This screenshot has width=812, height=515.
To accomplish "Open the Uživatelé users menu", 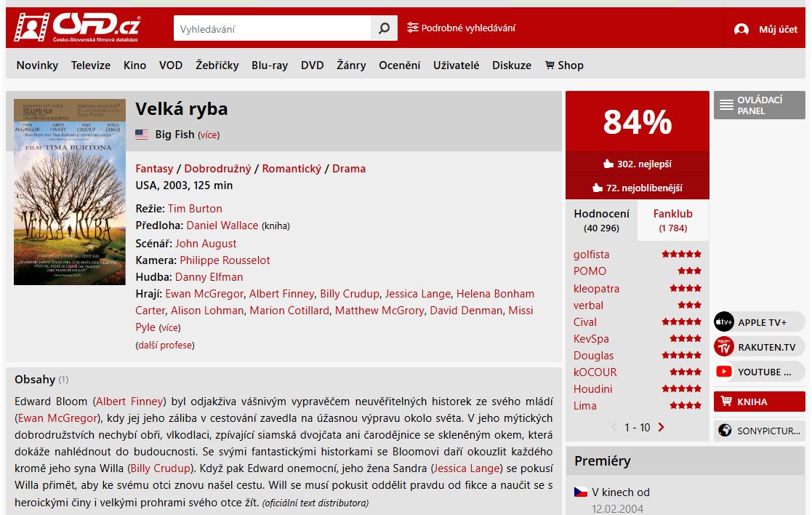I will [457, 65].
